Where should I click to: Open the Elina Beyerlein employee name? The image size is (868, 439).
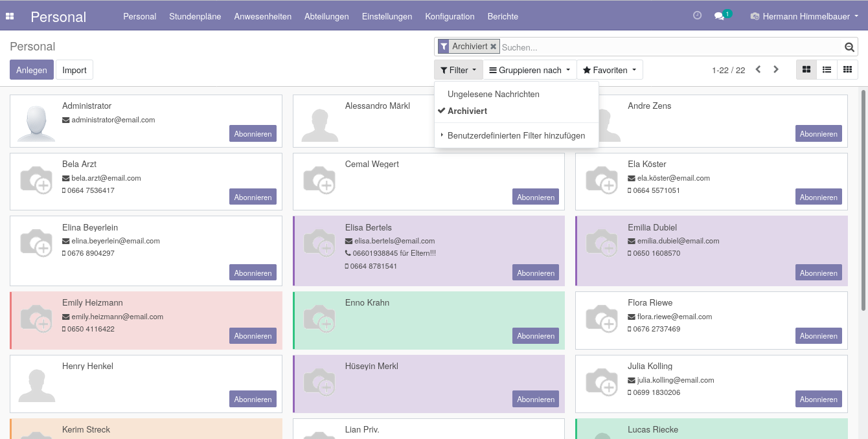[90, 227]
